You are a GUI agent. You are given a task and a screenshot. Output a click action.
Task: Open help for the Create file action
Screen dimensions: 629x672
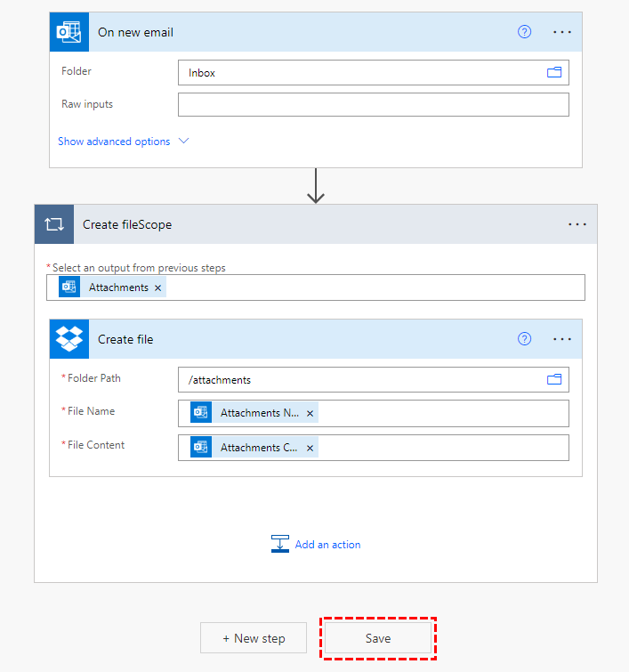point(524,338)
